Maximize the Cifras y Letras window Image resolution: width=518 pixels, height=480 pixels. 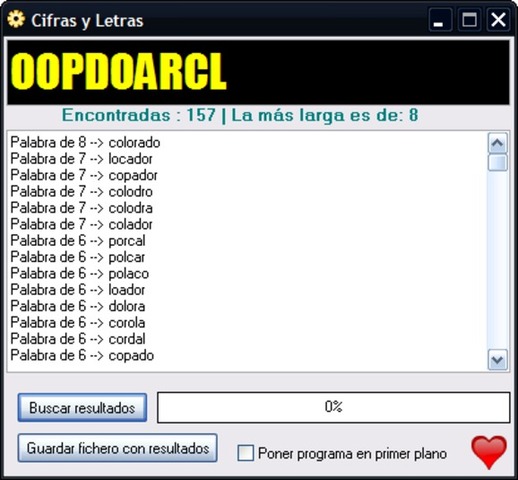click(469, 20)
